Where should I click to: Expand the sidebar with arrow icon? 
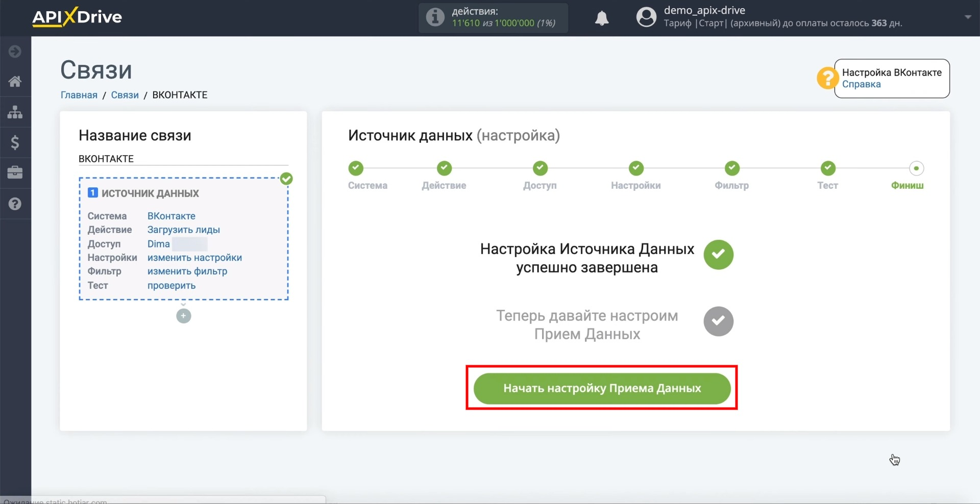tap(15, 51)
